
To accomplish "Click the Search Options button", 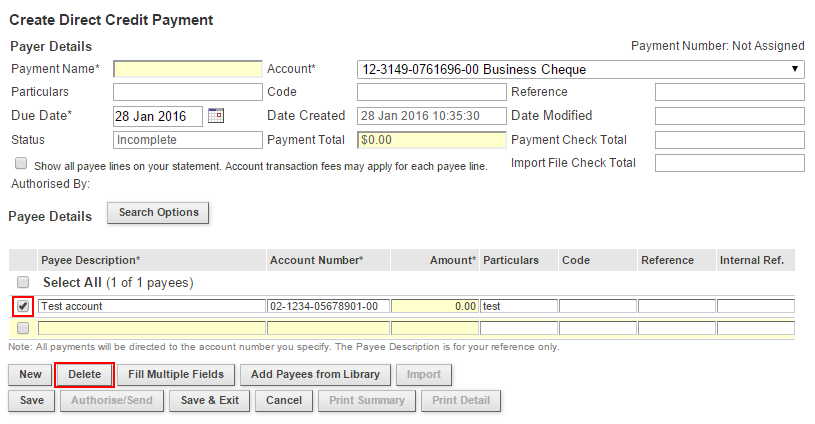I will point(158,213).
